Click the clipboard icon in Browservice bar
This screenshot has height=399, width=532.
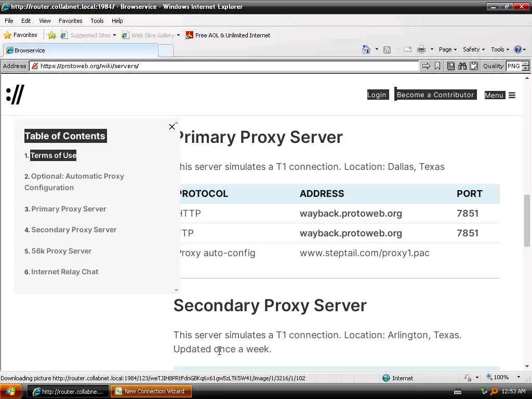(474, 66)
